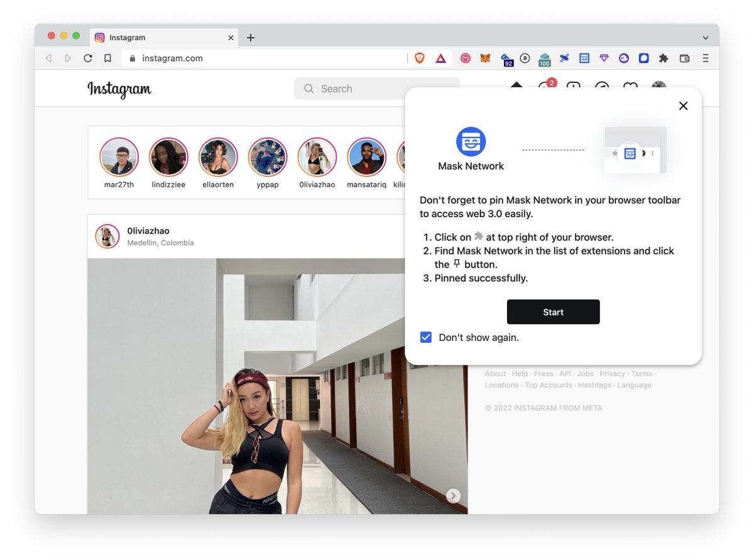Click the red circular m extension icon
Viewport: 754px width, 560px height.
466,58
